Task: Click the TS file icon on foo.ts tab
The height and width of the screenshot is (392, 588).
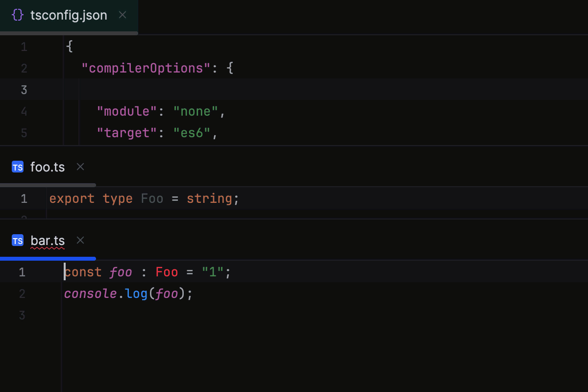Action: click(17, 167)
